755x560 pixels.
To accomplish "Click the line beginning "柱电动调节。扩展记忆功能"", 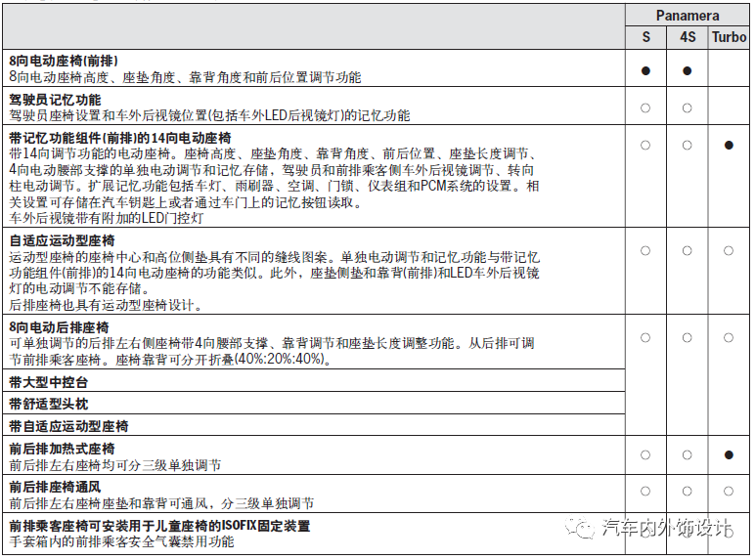I will (274, 186).
